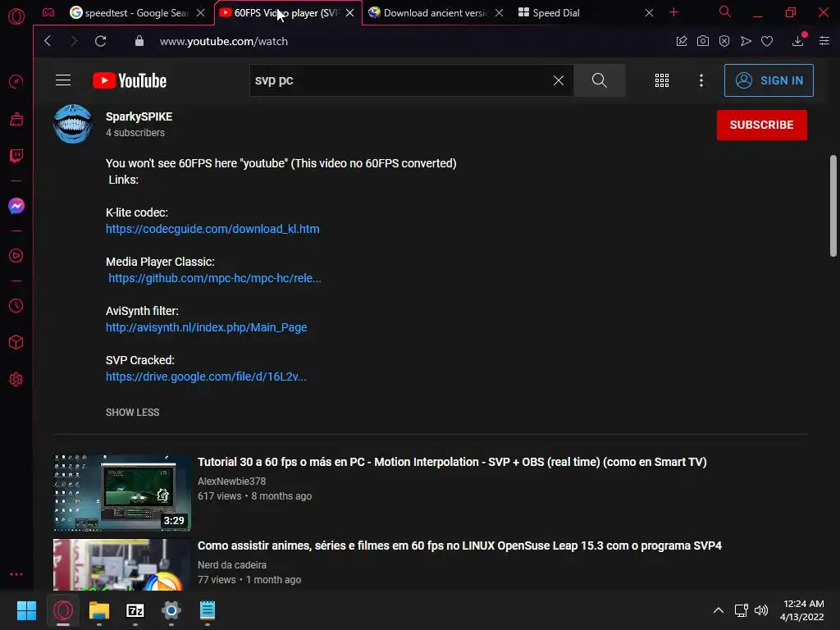840x630 pixels.
Task: Open search in tabs magnifier
Action: [x=725, y=11]
